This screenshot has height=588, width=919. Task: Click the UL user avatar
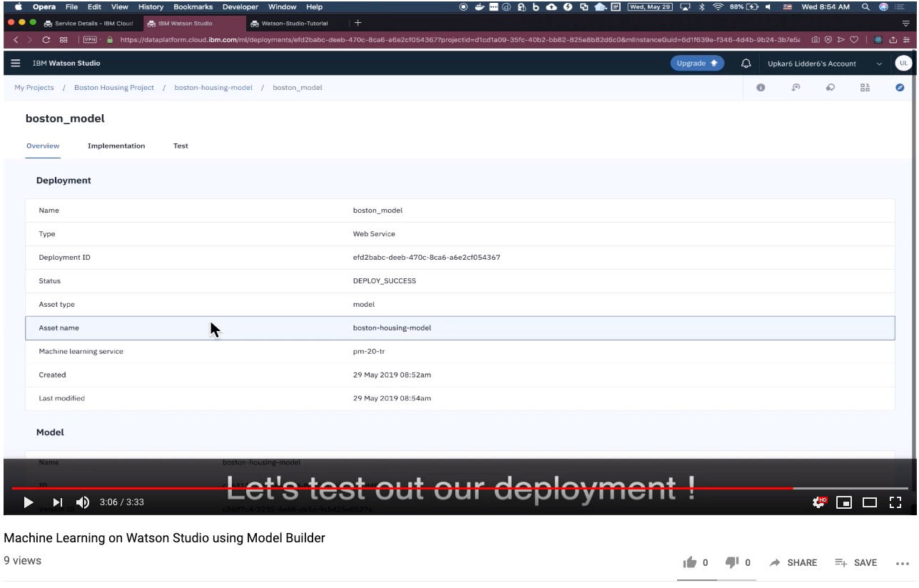tap(903, 63)
